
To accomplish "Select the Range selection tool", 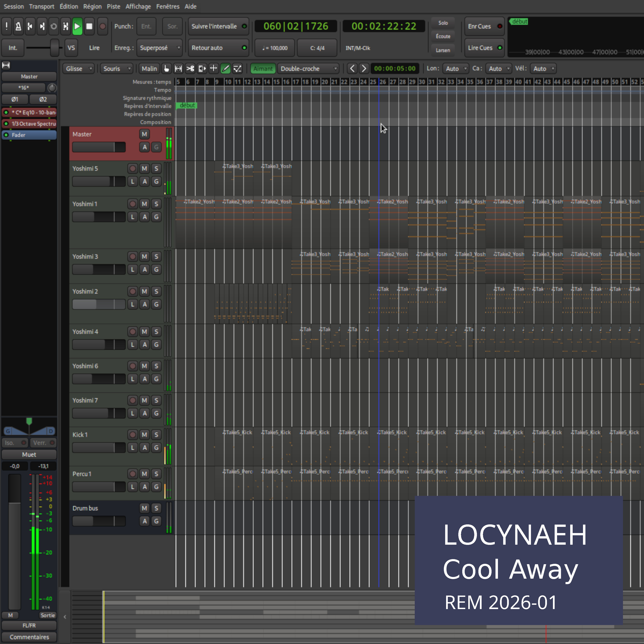I will pos(178,69).
